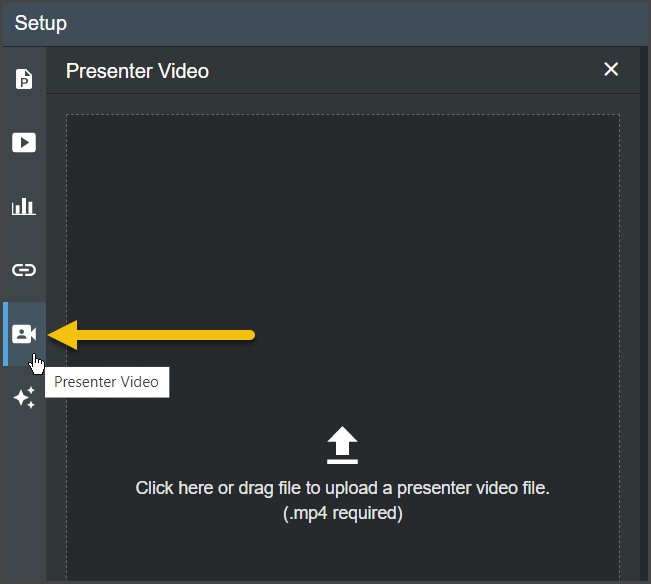Open the PowerPoint slides panel icon
This screenshot has height=584, width=651.
tap(24, 79)
